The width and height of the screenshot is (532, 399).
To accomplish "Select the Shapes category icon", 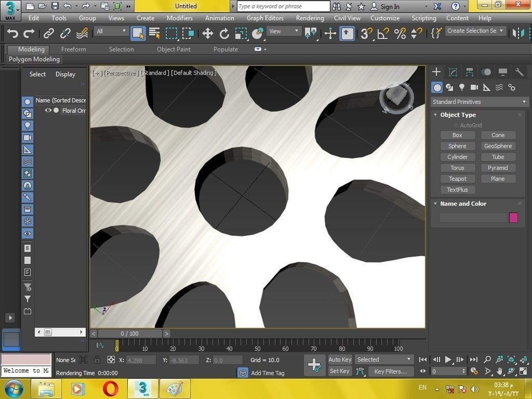I will point(449,87).
